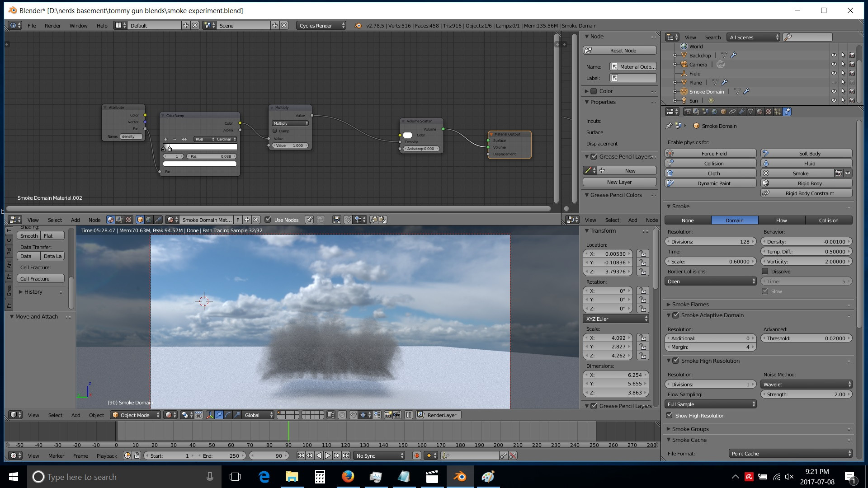
Task: Open the No Sync dropdown in the timeline
Action: click(379, 455)
